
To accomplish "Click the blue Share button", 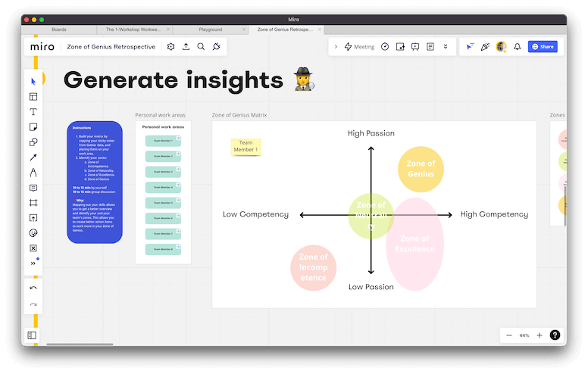I will 543,47.
